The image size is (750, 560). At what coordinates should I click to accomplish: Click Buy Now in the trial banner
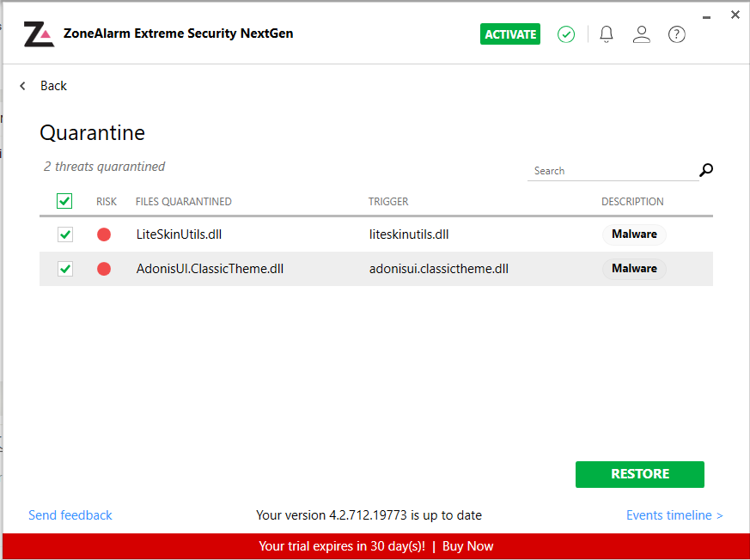[x=468, y=546]
